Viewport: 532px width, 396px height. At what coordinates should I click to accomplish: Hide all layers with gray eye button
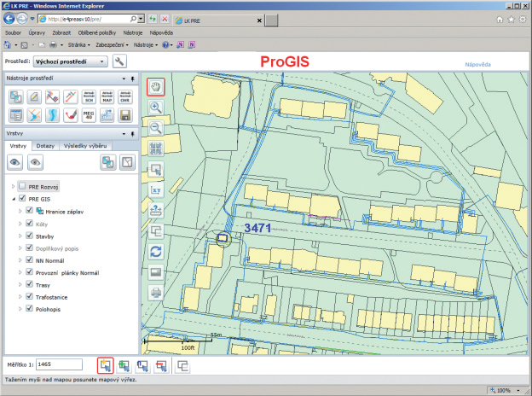coord(35,162)
